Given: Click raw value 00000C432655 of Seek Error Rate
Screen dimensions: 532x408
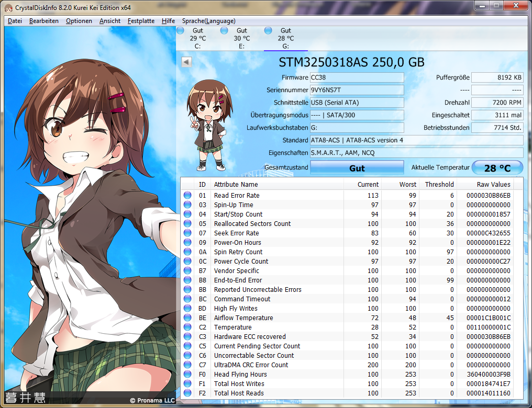Looking at the screenshot, I should tap(488, 233).
